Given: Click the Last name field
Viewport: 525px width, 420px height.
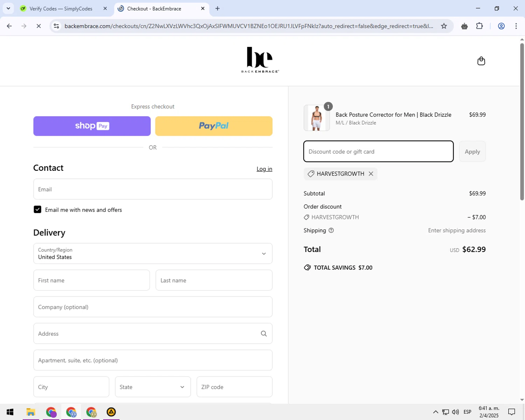Looking at the screenshot, I should click(214, 280).
